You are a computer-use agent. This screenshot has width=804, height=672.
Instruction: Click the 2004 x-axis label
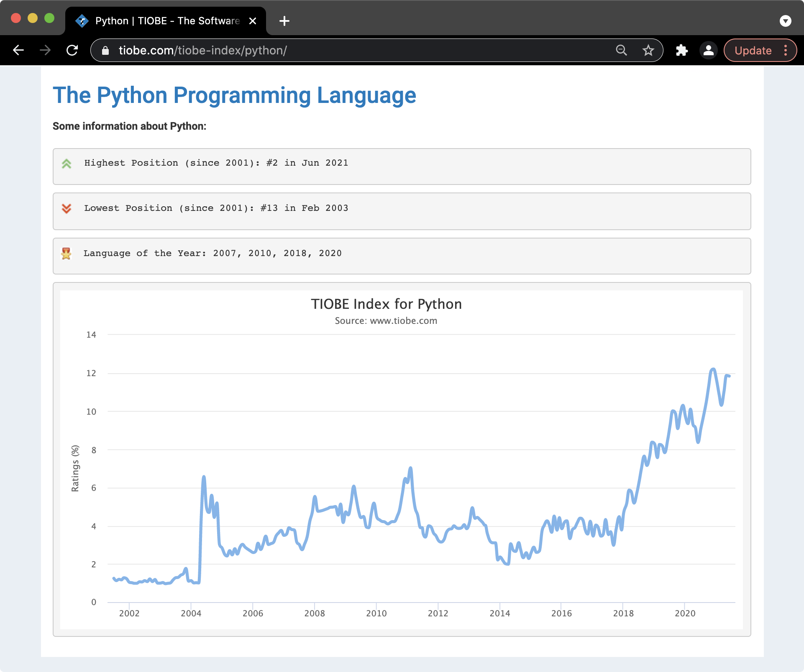tap(191, 613)
